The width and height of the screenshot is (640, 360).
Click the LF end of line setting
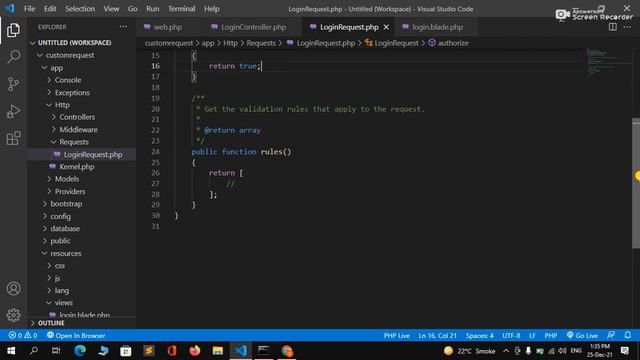tap(532, 336)
